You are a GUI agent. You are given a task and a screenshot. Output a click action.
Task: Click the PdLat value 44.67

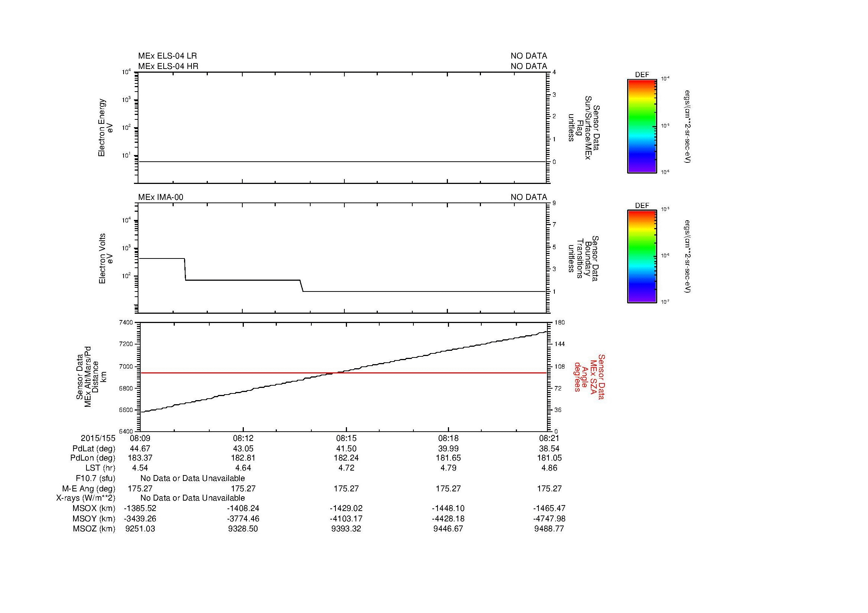pos(140,449)
